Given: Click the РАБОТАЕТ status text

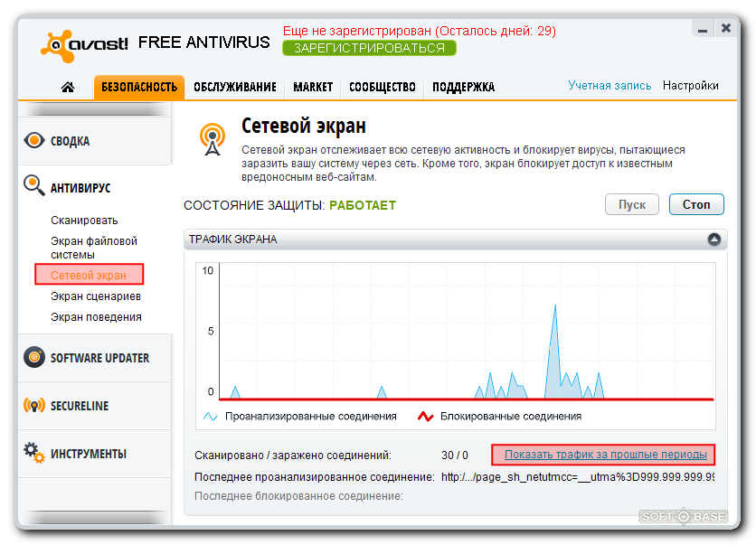Looking at the screenshot, I should pyautogui.click(x=363, y=205).
